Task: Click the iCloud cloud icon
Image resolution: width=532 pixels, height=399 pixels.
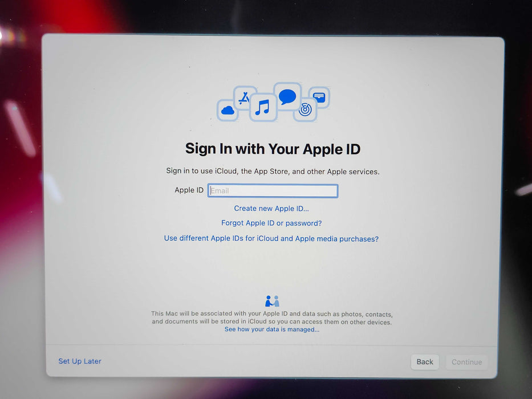Action: tap(228, 110)
